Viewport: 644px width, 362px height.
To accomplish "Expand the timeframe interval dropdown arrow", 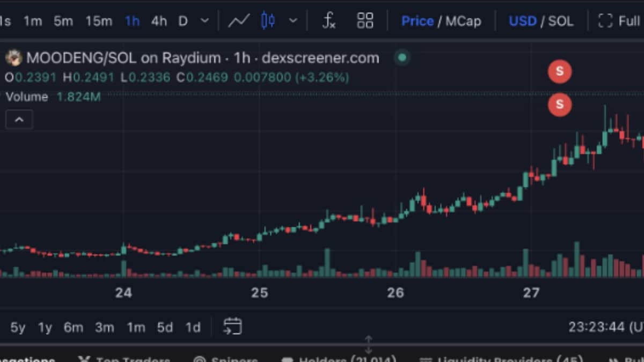I will tap(204, 21).
